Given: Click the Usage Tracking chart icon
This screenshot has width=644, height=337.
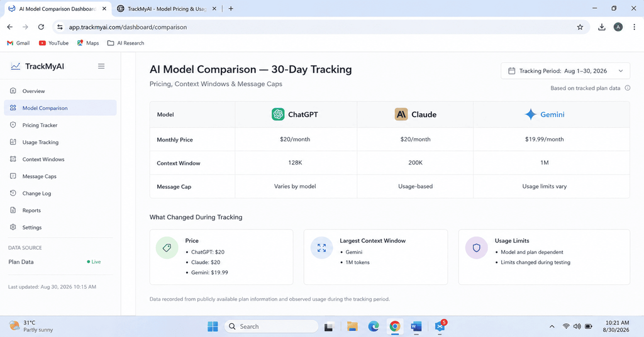Looking at the screenshot, I should coord(13,142).
